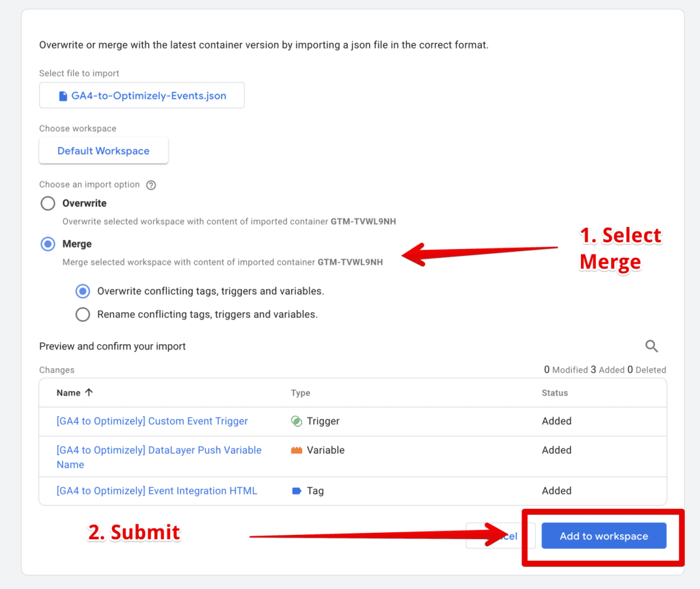700x589 pixels.
Task: Choose Rename conflicting tags, triggers and variables
Action: (x=83, y=314)
